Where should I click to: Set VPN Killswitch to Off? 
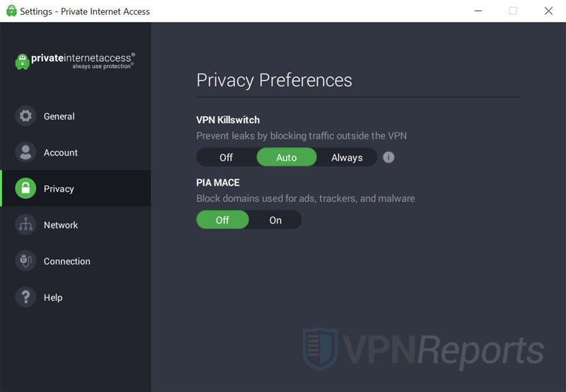226,157
